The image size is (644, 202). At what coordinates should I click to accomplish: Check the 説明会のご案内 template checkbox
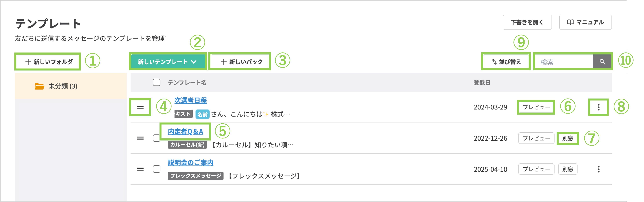click(156, 169)
